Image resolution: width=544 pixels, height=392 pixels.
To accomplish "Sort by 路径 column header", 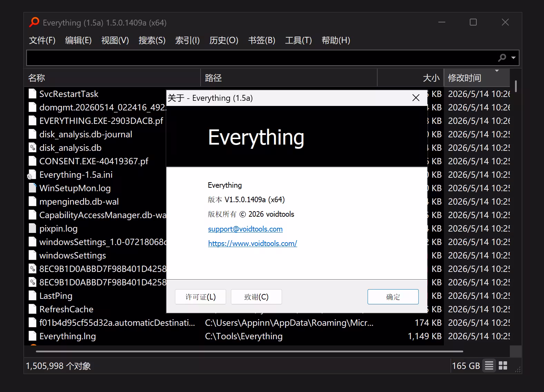I will pos(289,78).
